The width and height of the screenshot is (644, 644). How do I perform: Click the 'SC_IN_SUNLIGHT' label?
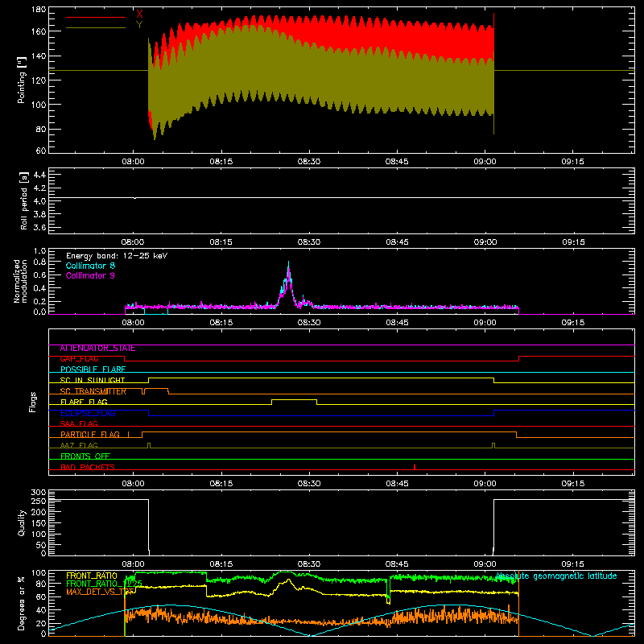93,380
